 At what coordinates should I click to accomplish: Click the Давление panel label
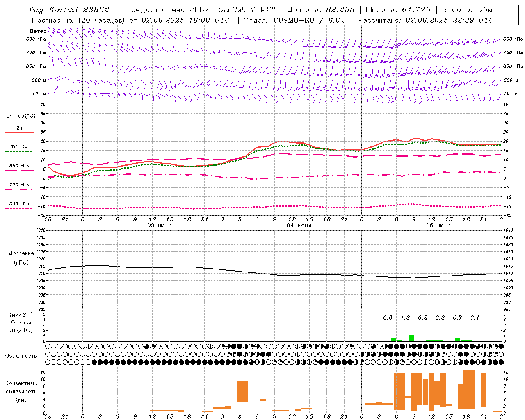(x=21, y=253)
